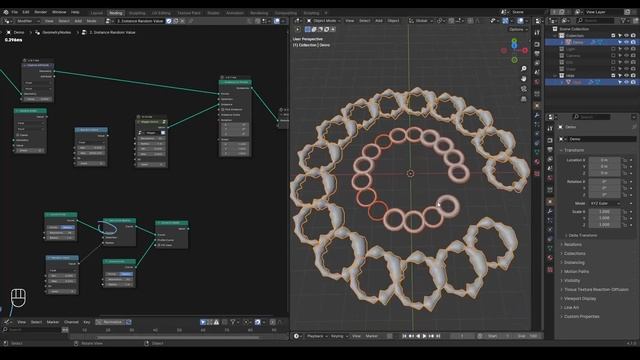Image resolution: width=640 pixels, height=360 pixels.
Task: Toggle camera view icon in viewport
Action: (524, 89)
